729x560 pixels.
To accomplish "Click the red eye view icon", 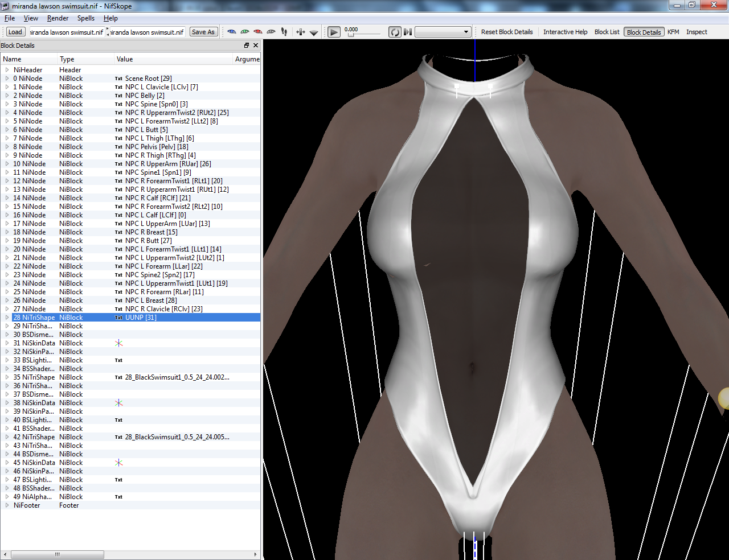I will [x=258, y=32].
